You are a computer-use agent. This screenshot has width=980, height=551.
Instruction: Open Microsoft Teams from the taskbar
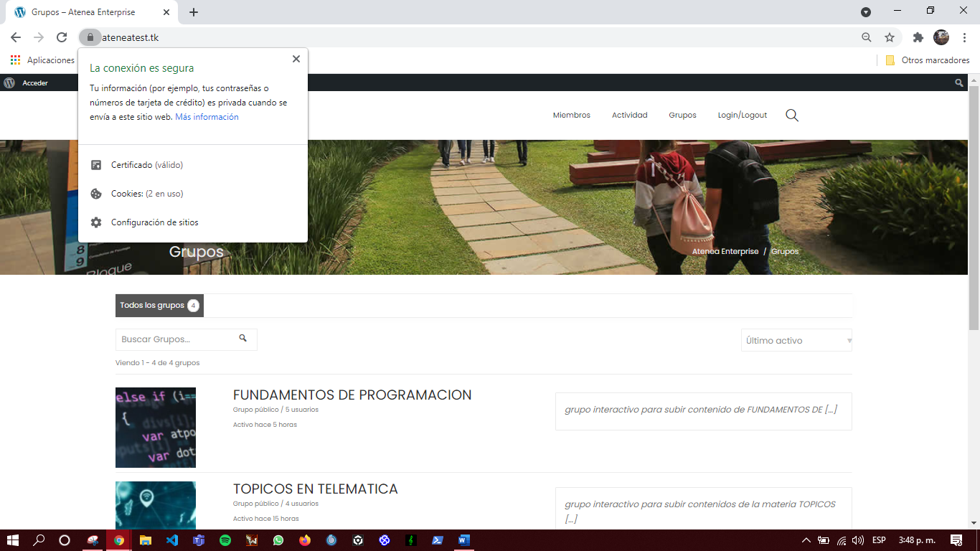click(x=199, y=542)
